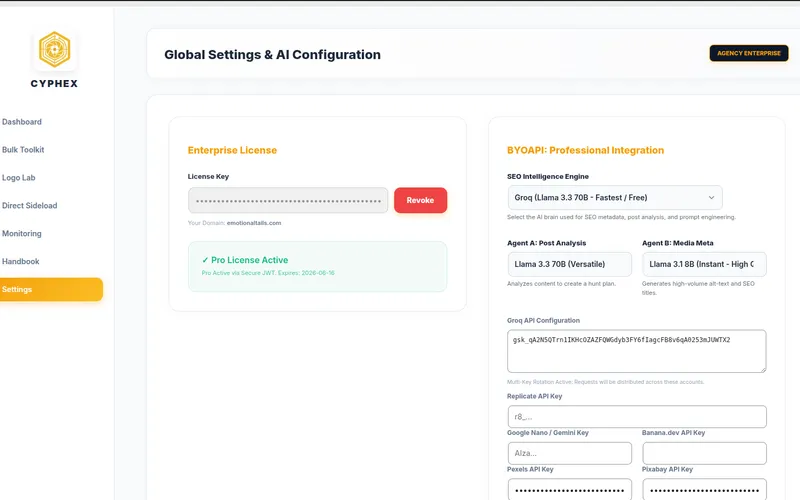The image size is (800, 500).
Task: Click the CYPHEX brand name text
Action: click(54, 84)
